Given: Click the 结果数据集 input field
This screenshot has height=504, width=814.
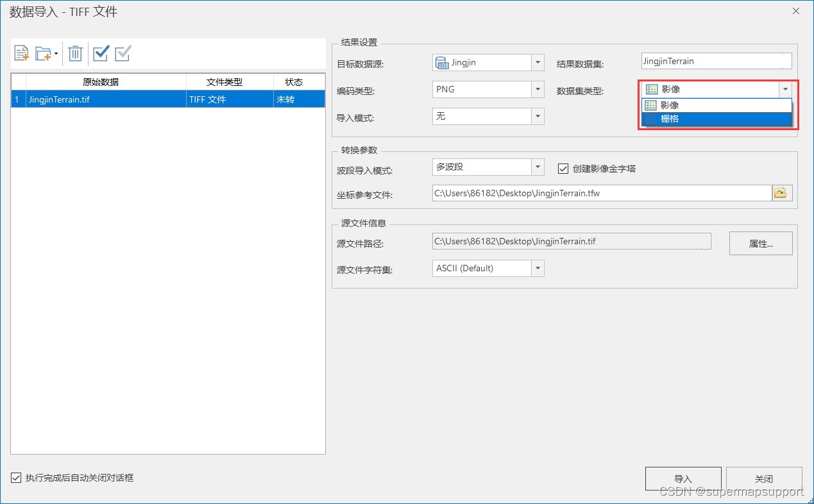Looking at the screenshot, I should click(716, 61).
